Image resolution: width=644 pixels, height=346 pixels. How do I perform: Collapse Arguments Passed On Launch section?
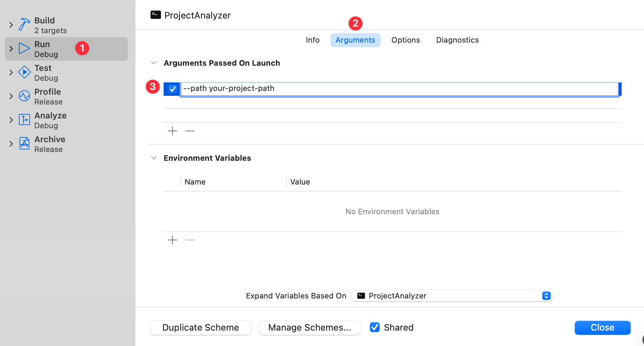coord(154,63)
